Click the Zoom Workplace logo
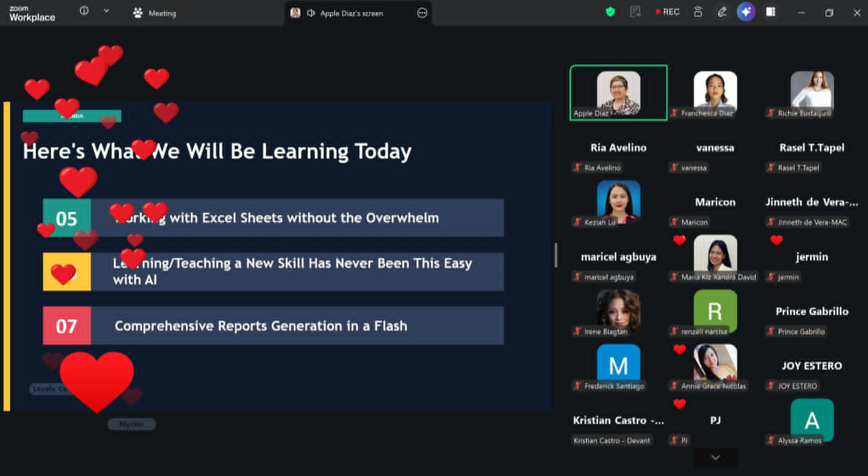The image size is (868, 476). click(x=32, y=13)
